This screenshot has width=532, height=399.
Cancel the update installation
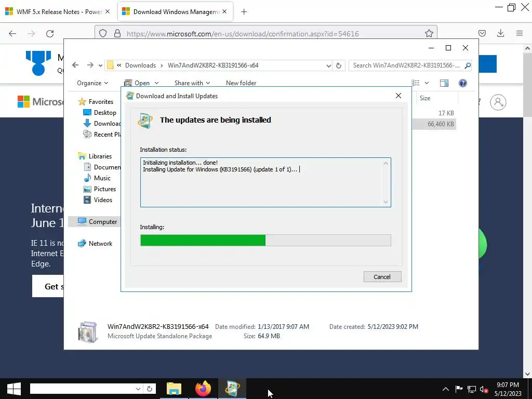(382, 277)
